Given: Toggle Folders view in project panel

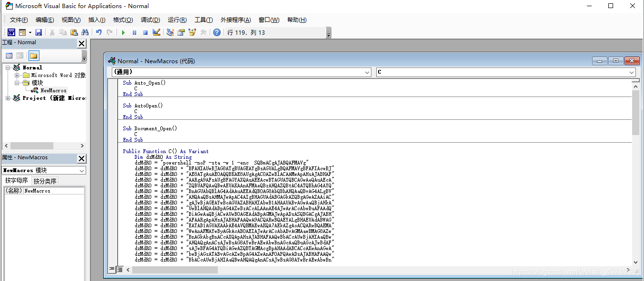Looking at the screenshot, I should click(x=34, y=56).
